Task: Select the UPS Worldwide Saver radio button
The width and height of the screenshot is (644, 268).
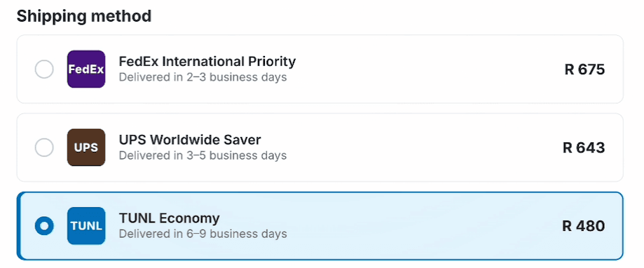Action: pyautogui.click(x=44, y=148)
